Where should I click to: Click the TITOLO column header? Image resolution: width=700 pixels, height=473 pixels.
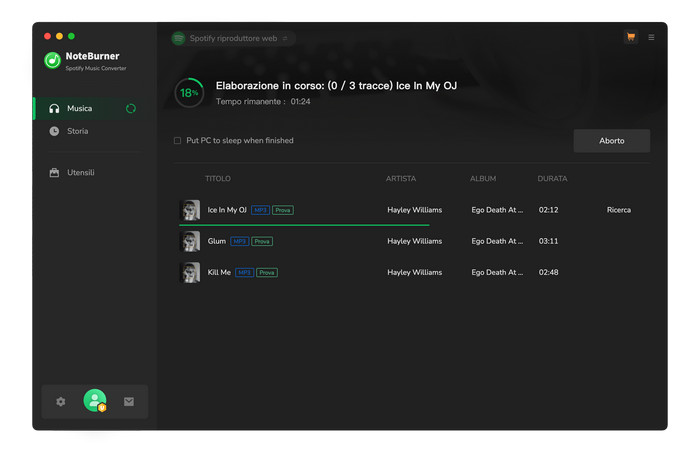(218, 179)
